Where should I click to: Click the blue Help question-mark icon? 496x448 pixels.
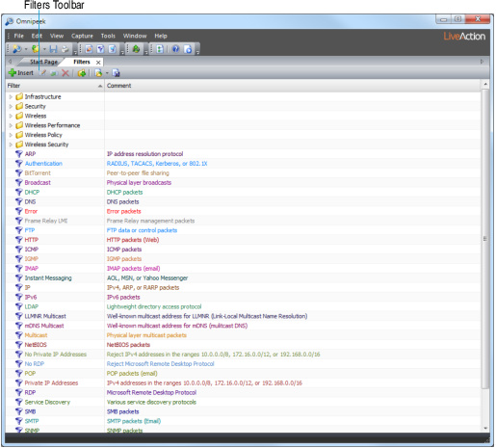(175, 49)
